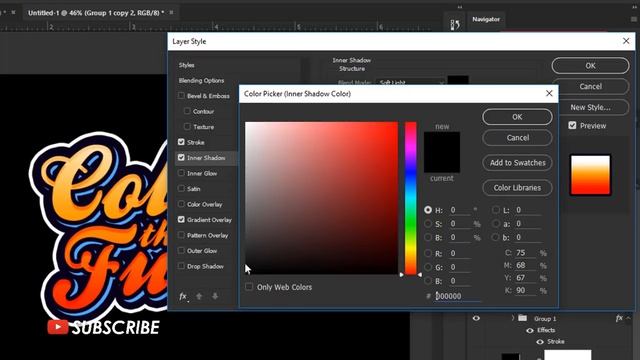
Task: Close the Untitled-1 document tab
Action: [171, 13]
